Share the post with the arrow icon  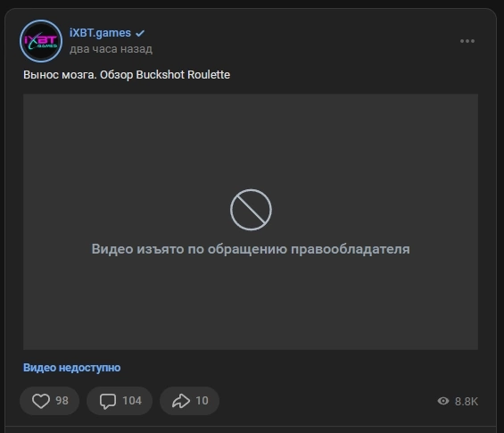pos(181,401)
